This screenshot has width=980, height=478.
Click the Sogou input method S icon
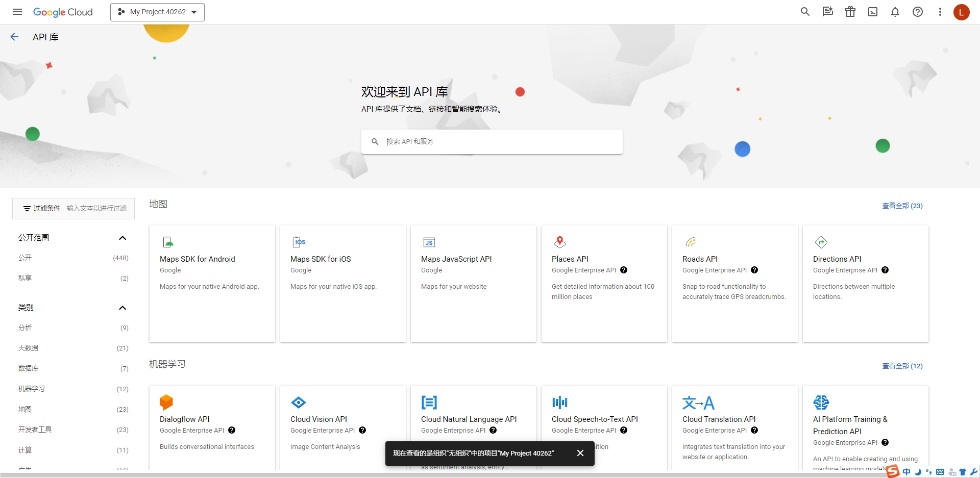[893, 471]
